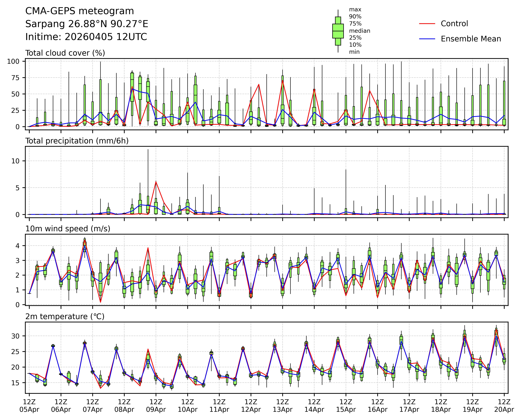The height and width of the screenshot is (420, 521).
Task: Click the '10m wind speed (m/s)' panel title
Action: 68,229
